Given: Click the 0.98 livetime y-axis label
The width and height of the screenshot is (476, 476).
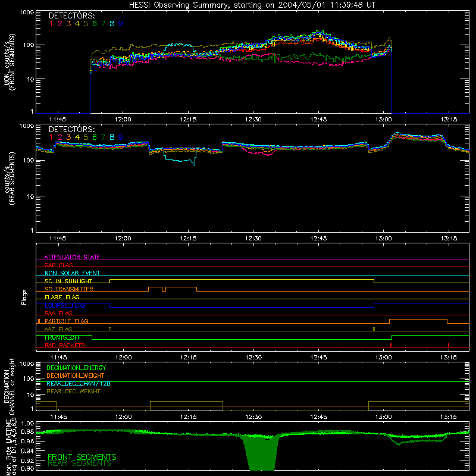Looking at the screenshot, I should tap(28, 431).
